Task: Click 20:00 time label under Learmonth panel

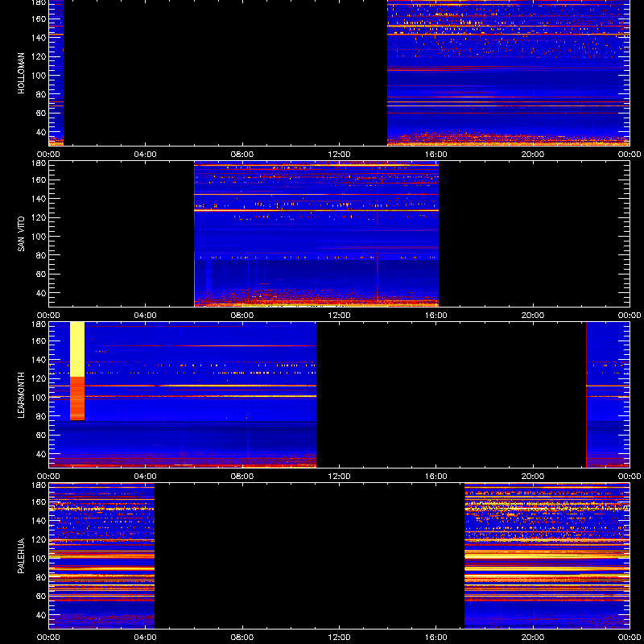Action: point(533,477)
